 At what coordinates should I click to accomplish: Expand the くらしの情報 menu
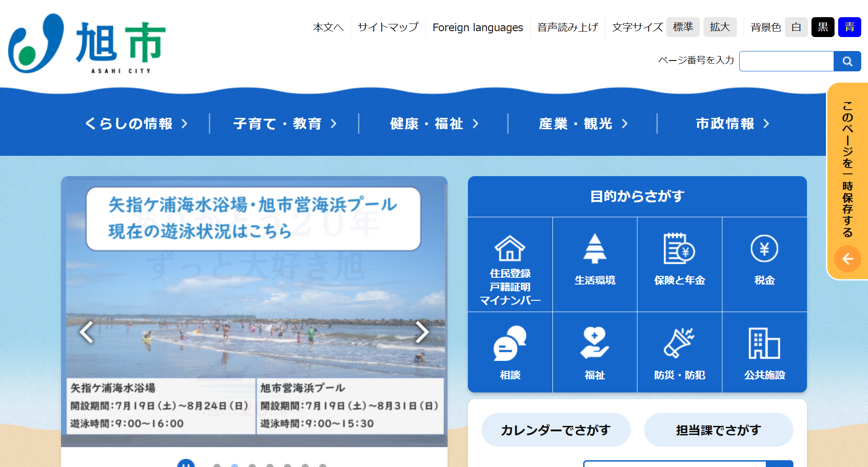[x=136, y=123]
